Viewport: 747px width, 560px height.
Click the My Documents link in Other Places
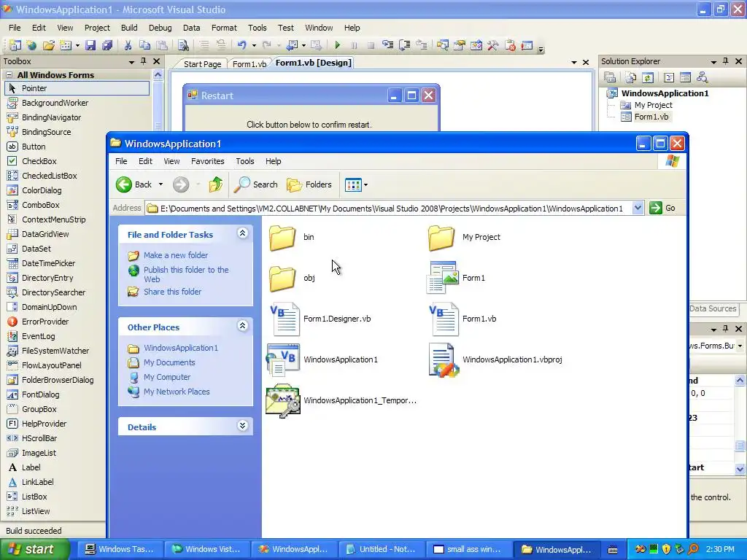(x=169, y=362)
